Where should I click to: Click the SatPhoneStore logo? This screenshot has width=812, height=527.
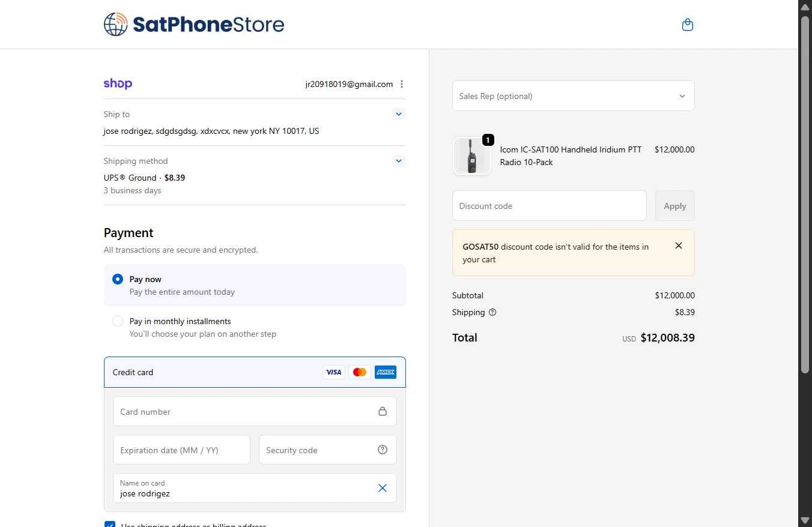194,25
